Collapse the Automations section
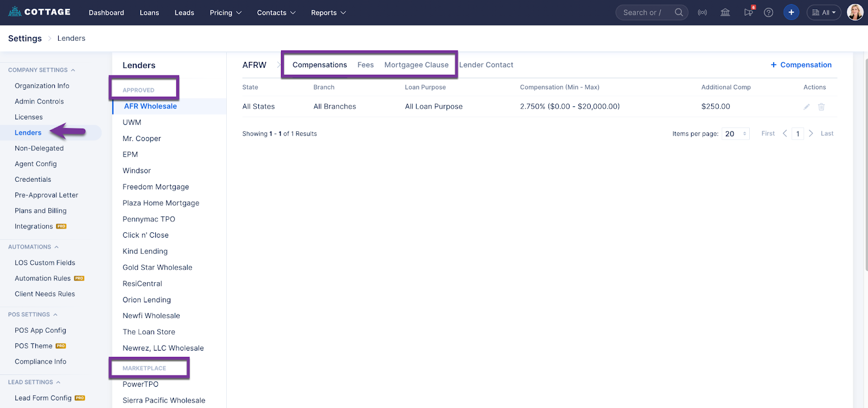 [34, 247]
